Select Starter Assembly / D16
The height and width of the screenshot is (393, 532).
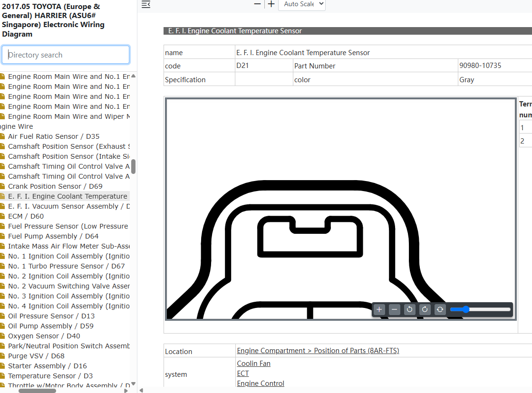tap(48, 366)
